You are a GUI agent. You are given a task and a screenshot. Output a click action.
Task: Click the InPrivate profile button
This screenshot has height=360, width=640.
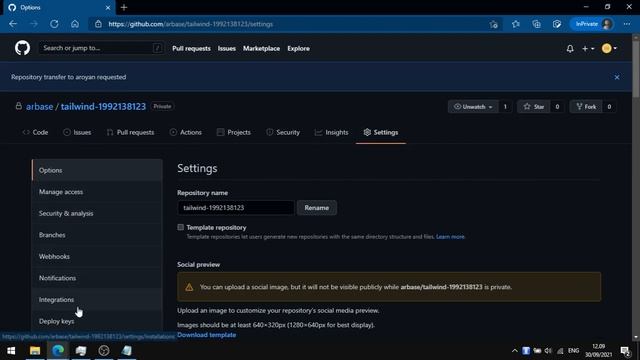click(593, 24)
